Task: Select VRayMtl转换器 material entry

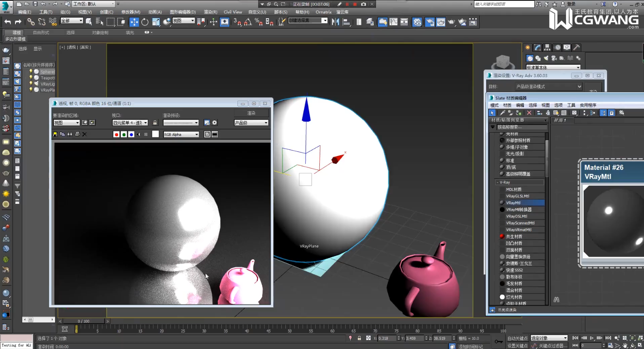Action: [522, 209]
